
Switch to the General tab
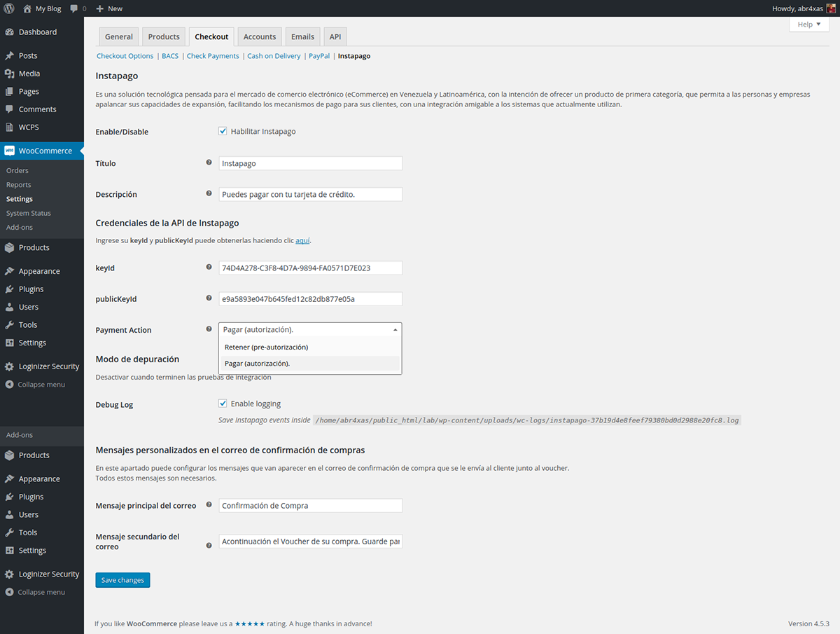point(119,37)
